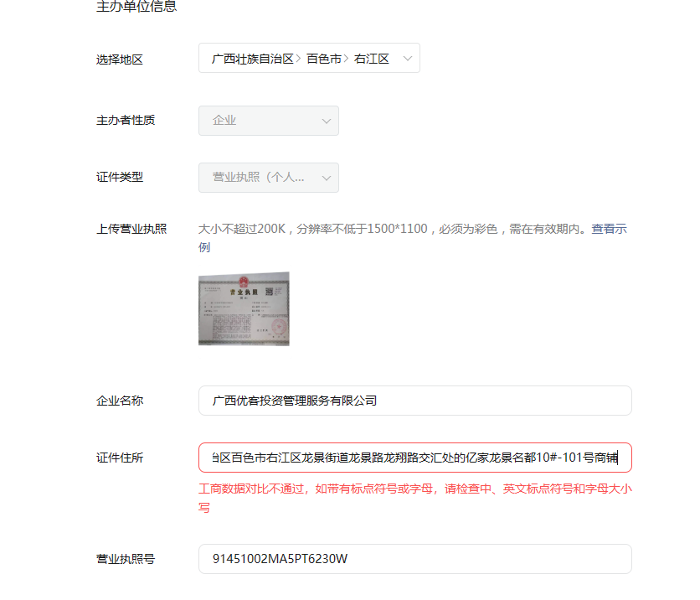Click the chevron arrow in the region selector
700x600 pixels.
(407, 58)
